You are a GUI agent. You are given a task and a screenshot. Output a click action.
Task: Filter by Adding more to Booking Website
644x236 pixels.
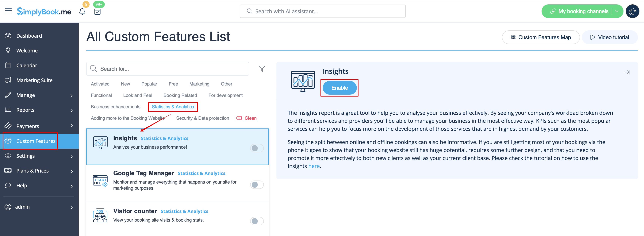(x=128, y=118)
